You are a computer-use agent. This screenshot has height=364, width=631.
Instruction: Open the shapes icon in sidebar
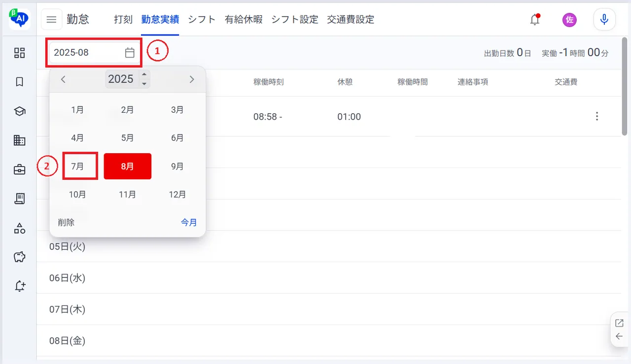tap(19, 228)
